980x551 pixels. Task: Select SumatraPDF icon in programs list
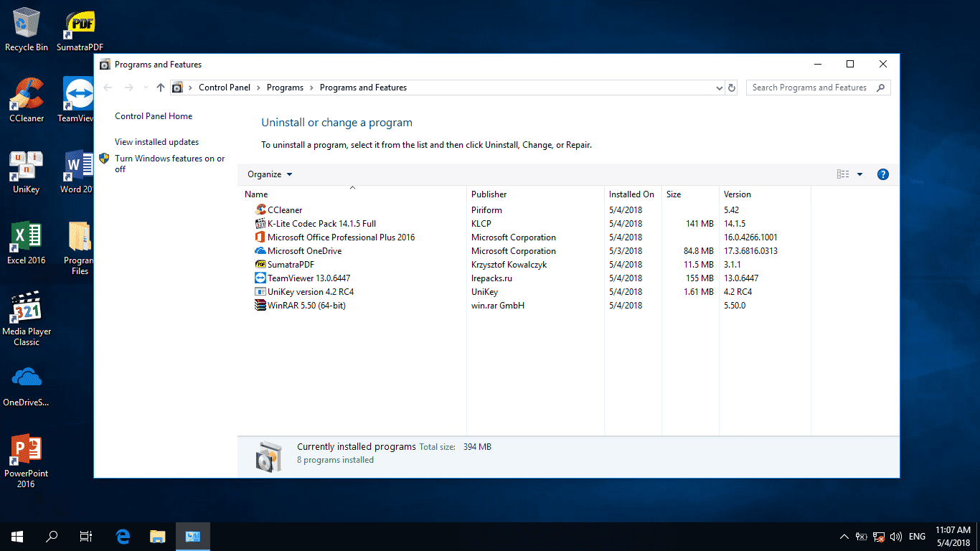pos(260,265)
